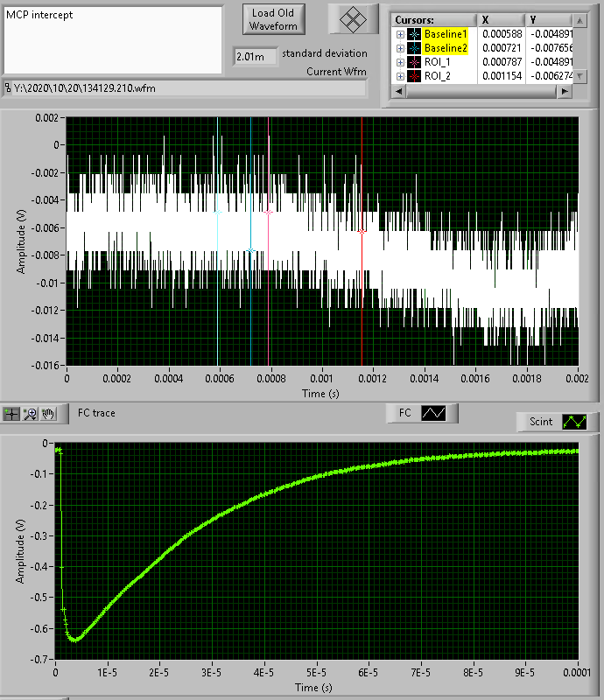Viewport: 604px width, 700px height.
Task: Select the zoom magnifier tool in graph palette
Action: 31,413
